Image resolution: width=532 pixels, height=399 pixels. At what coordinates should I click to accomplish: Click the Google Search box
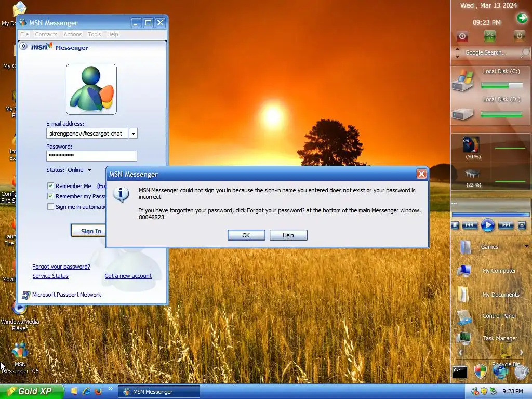click(x=490, y=52)
